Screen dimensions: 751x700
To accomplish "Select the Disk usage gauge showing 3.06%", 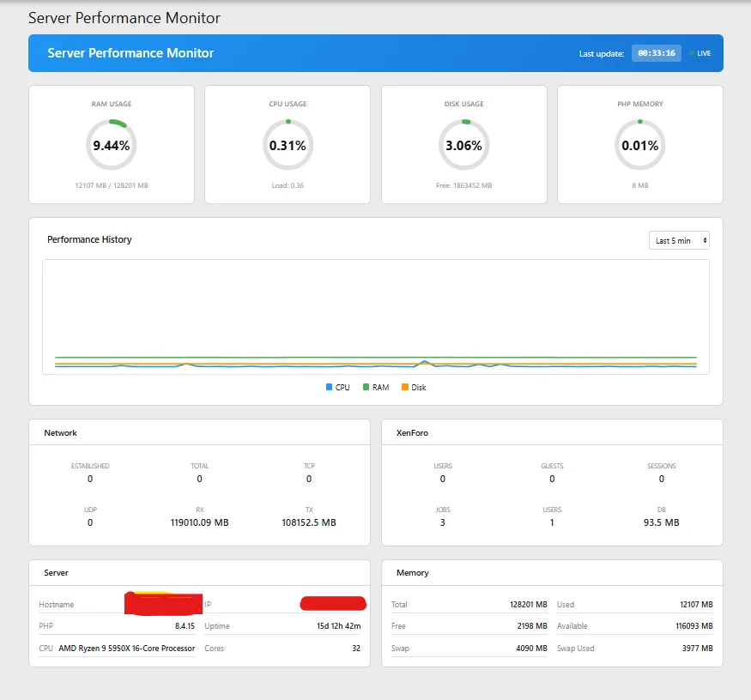I will click(464, 145).
